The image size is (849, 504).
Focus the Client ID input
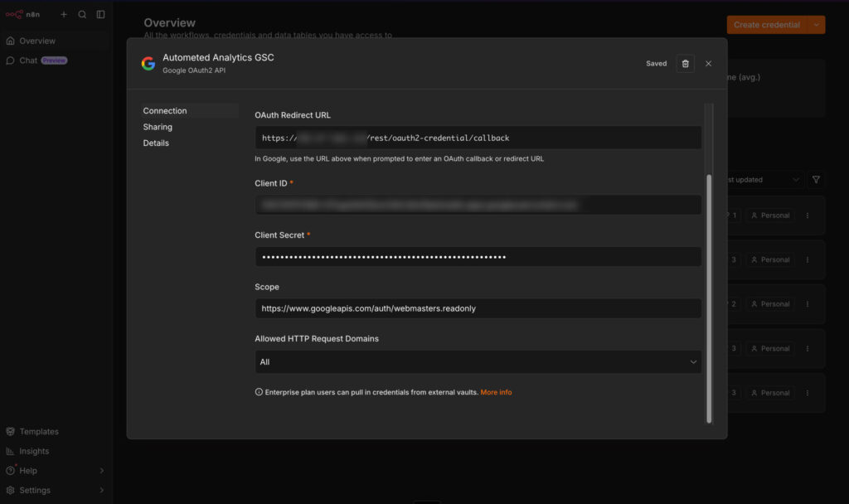pos(478,205)
